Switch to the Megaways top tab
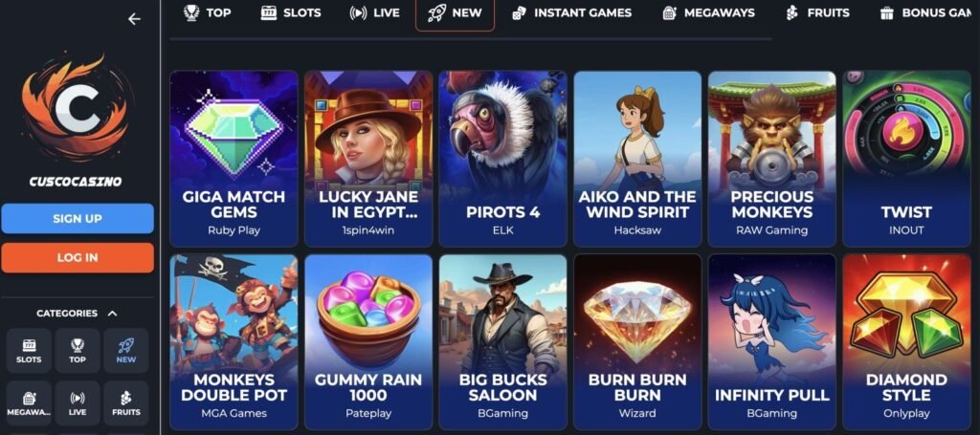980x435 pixels. 709,12
